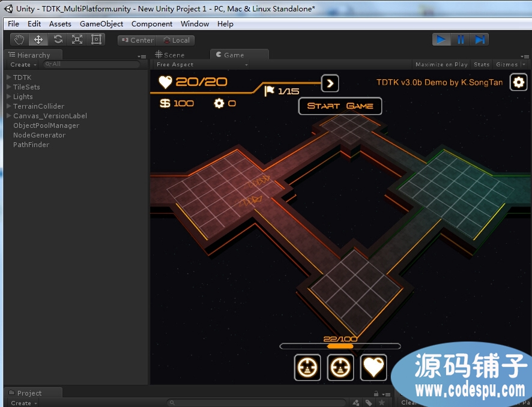The image size is (532, 407).
Task: Click the dollar resource icon
Action: 165,103
